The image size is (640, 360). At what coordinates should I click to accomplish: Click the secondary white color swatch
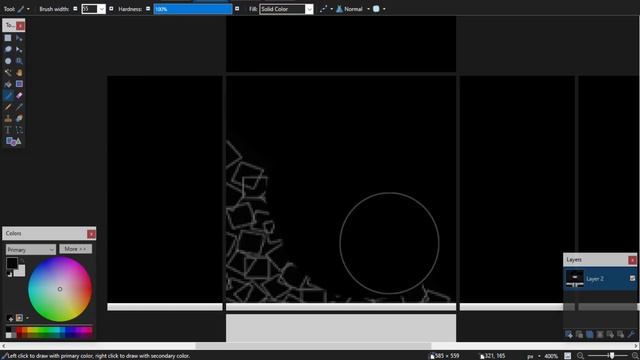pyautogui.click(x=20, y=271)
